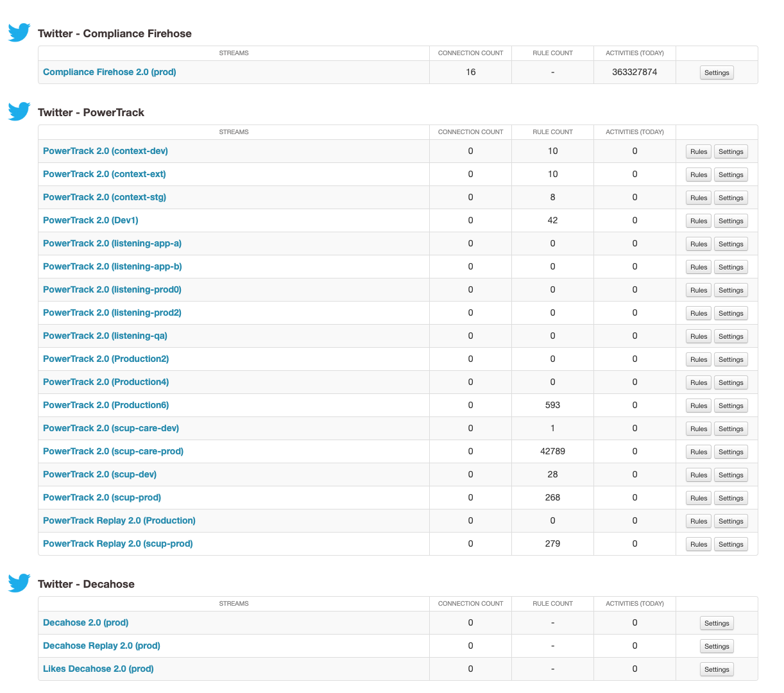View Rules for PowerTrack 2.0 (context-ext)
The width and height of the screenshot is (784, 693).
tap(699, 175)
